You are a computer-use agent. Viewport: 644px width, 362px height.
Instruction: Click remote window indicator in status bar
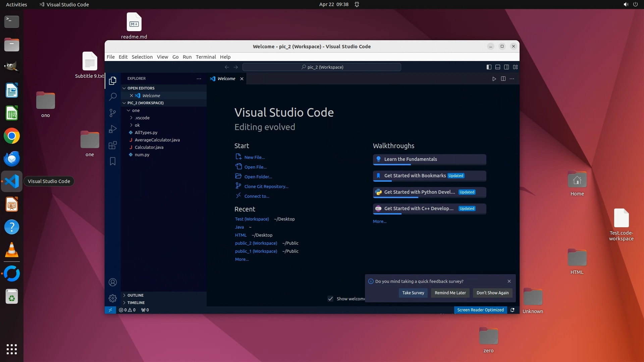110,310
